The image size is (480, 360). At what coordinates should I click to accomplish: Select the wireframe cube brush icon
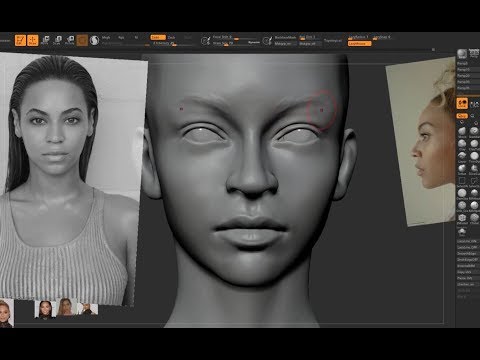coord(462,218)
